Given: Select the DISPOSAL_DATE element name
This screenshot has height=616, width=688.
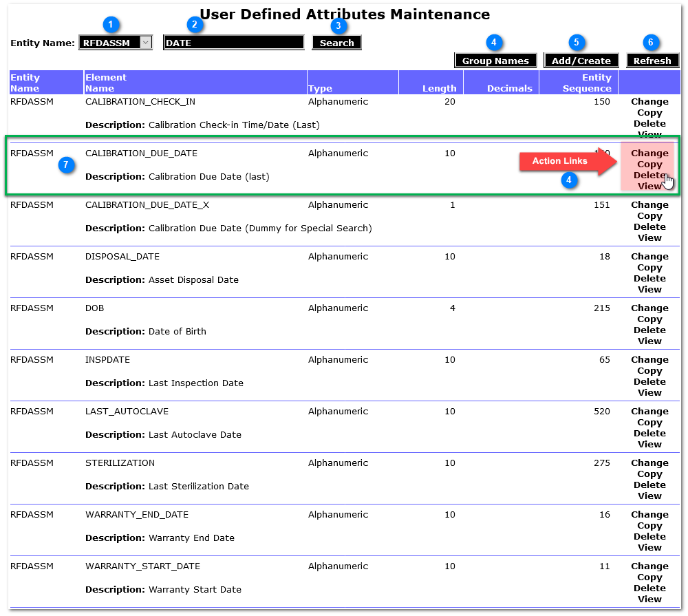Looking at the screenshot, I should (122, 257).
